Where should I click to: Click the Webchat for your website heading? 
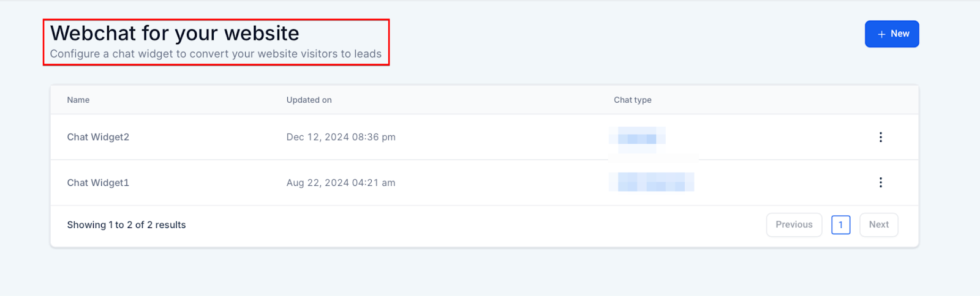[175, 33]
